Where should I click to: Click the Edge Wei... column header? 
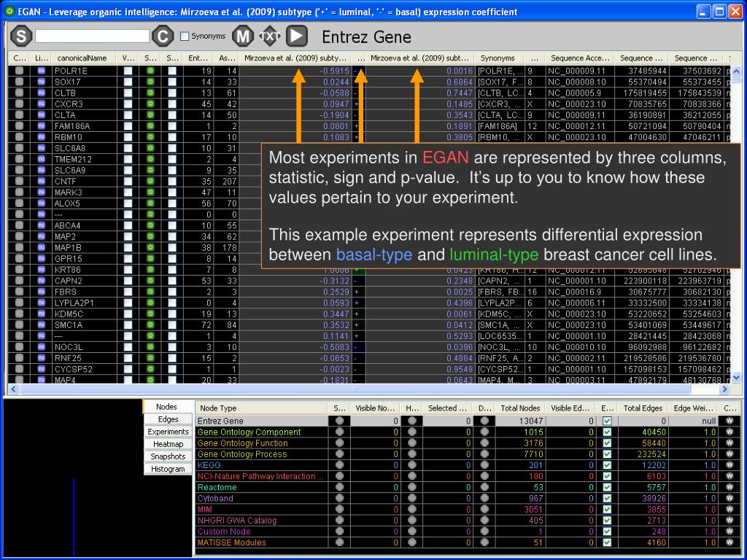pyautogui.click(x=693, y=408)
